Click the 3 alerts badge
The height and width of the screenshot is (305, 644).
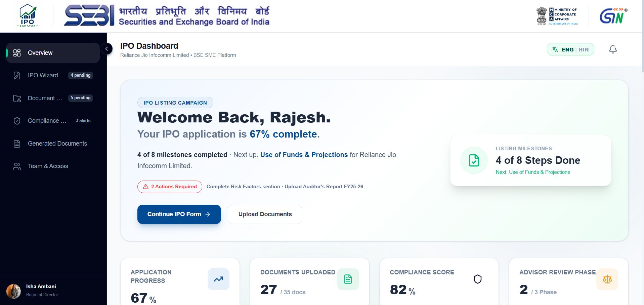point(83,121)
